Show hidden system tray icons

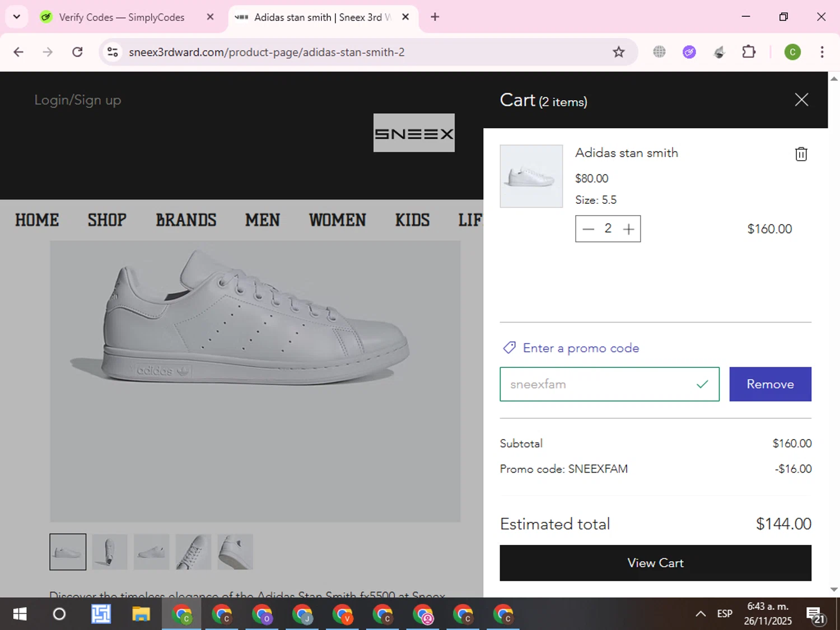pyautogui.click(x=700, y=614)
